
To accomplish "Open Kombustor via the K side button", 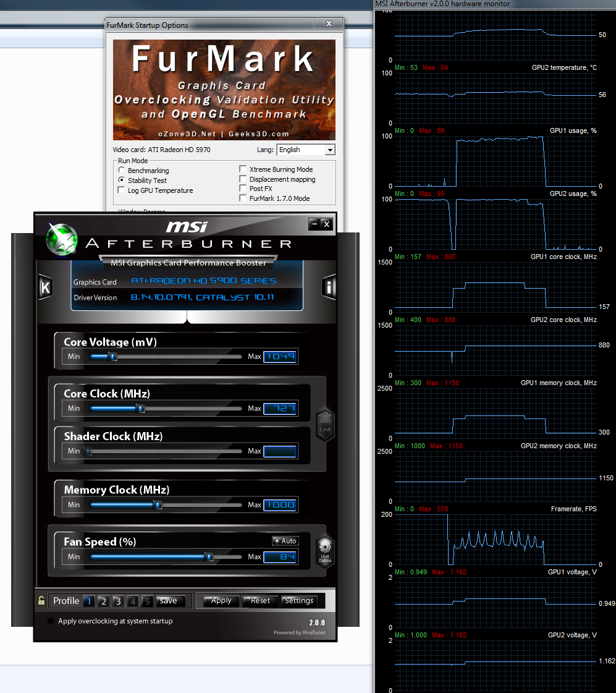I will pos(46,287).
